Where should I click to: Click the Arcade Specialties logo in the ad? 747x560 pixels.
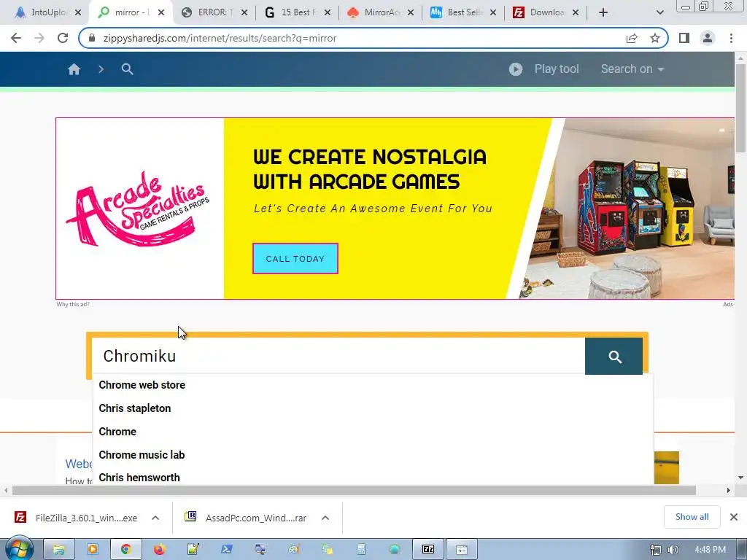(138, 209)
